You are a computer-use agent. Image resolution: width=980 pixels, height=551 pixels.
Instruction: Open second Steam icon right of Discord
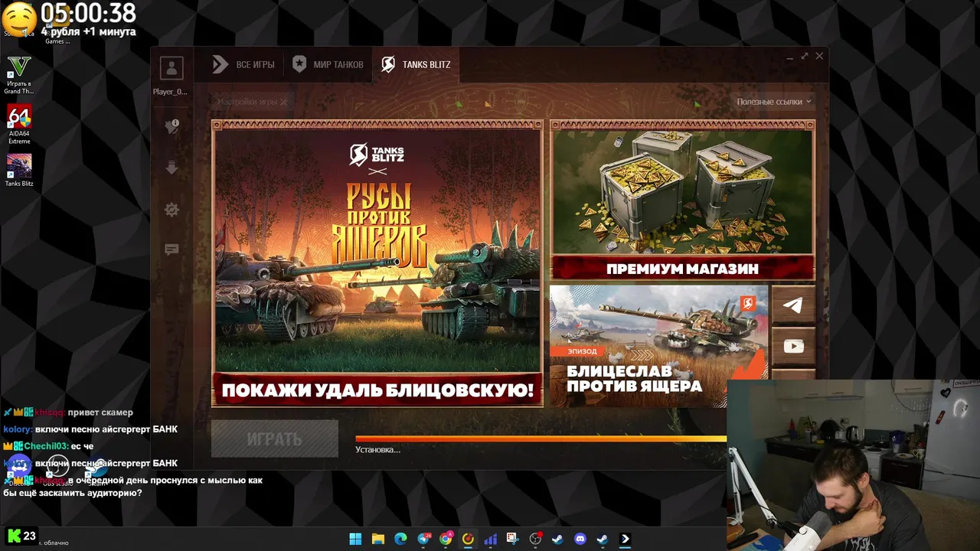coord(603,539)
